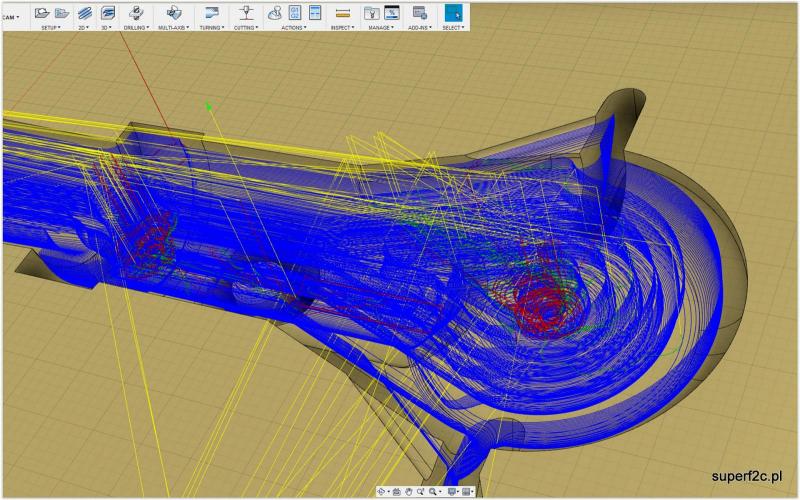
Task: Click the Add-Ins scripts icon
Action: point(420,13)
